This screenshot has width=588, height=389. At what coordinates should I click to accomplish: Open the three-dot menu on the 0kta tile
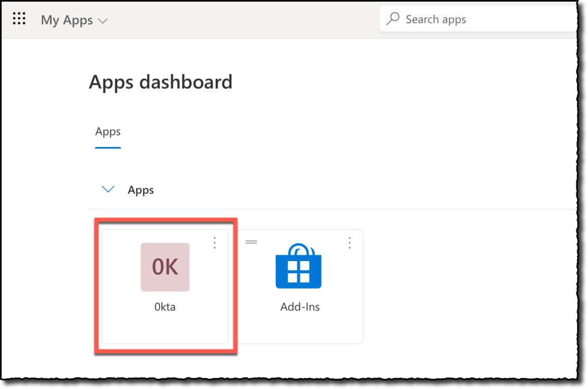coord(215,243)
